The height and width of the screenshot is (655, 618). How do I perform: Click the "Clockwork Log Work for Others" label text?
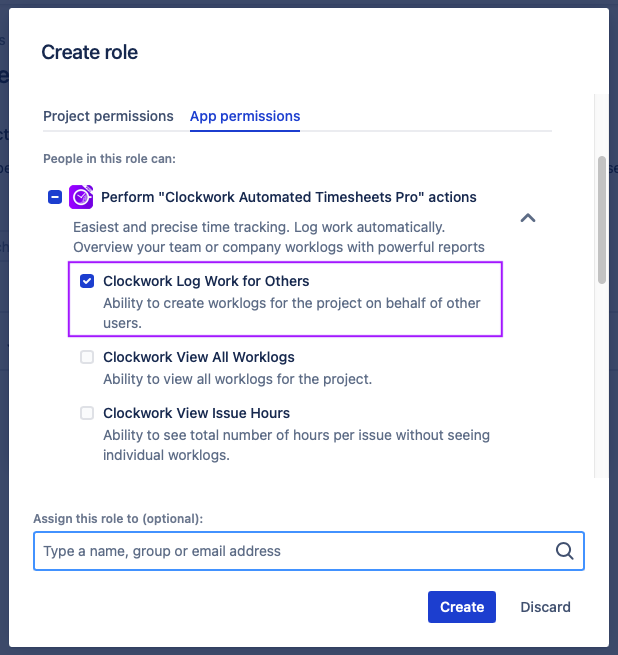tap(206, 281)
